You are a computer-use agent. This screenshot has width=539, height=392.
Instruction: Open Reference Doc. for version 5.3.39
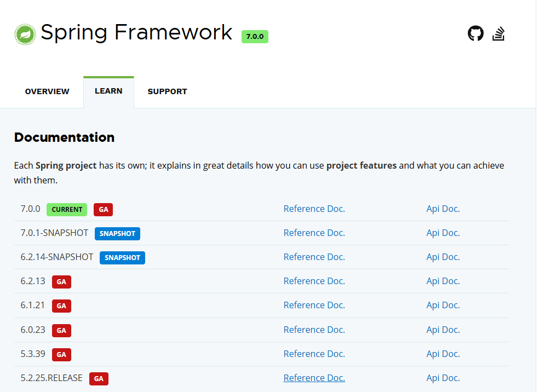[x=314, y=354]
